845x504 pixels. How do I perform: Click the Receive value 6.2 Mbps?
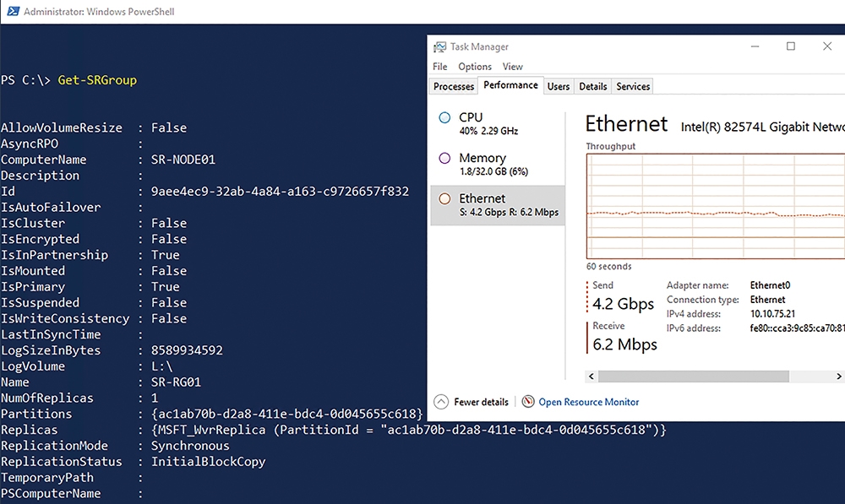(x=624, y=344)
